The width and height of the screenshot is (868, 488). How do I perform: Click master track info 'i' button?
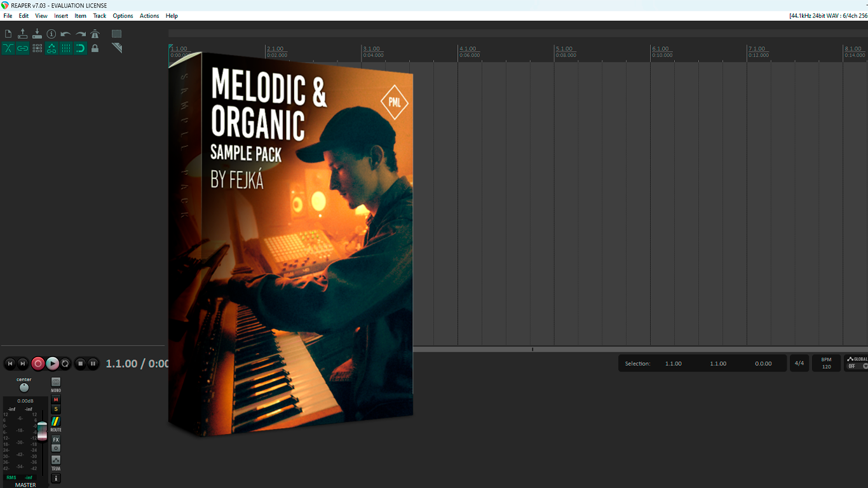tap(56, 478)
